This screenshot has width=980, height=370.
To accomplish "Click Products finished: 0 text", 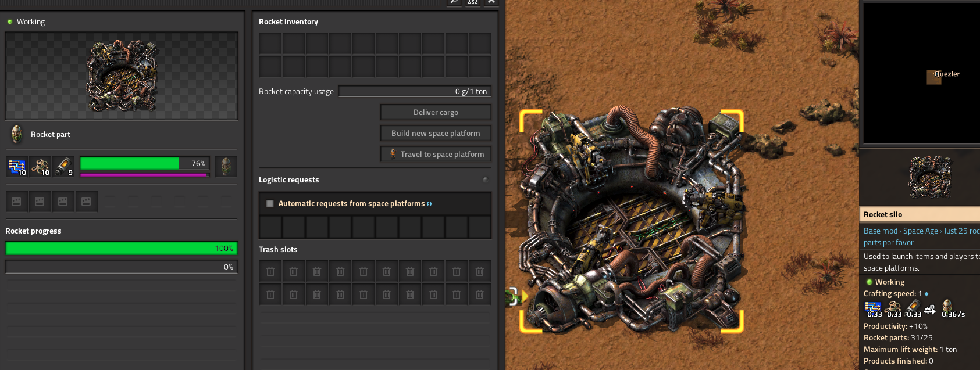I will pos(899,361).
